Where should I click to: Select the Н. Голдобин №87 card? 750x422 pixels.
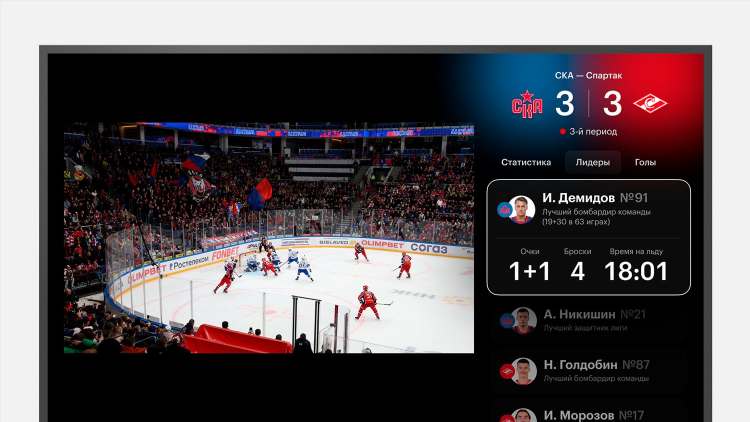(x=589, y=371)
